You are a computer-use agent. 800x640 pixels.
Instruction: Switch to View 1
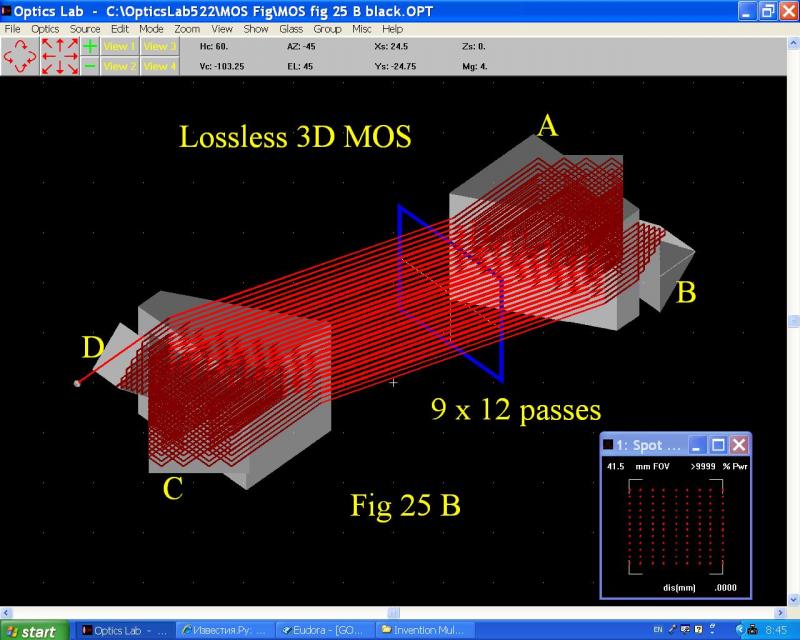[119, 46]
